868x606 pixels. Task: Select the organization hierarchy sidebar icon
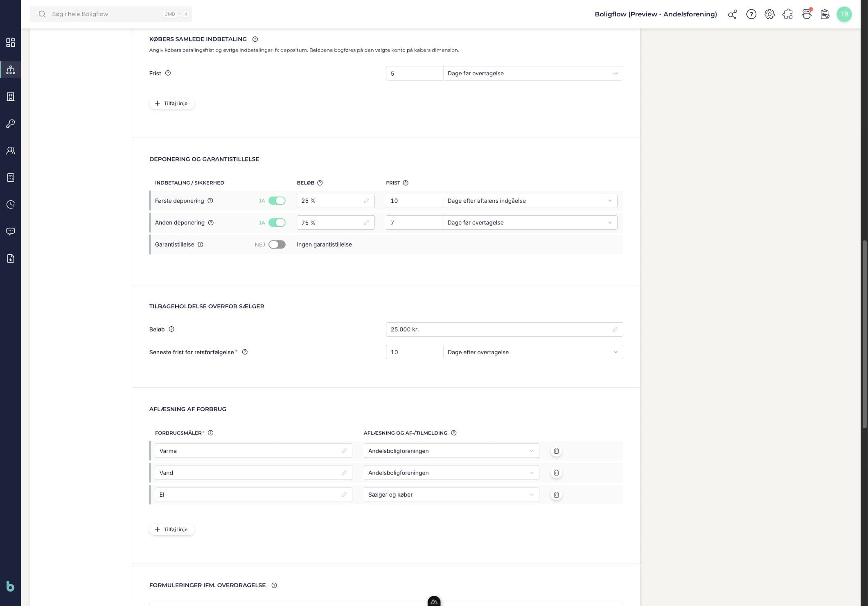point(11,70)
